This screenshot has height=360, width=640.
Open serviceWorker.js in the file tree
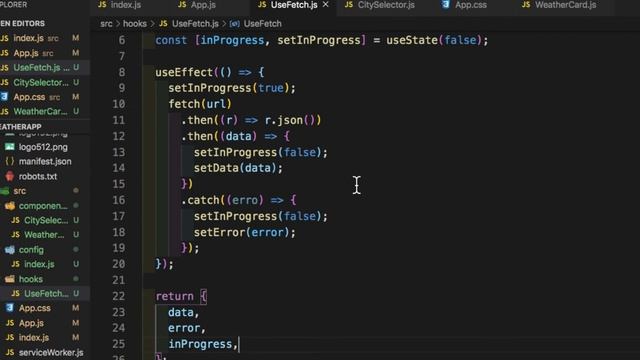pyautogui.click(x=51, y=352)
